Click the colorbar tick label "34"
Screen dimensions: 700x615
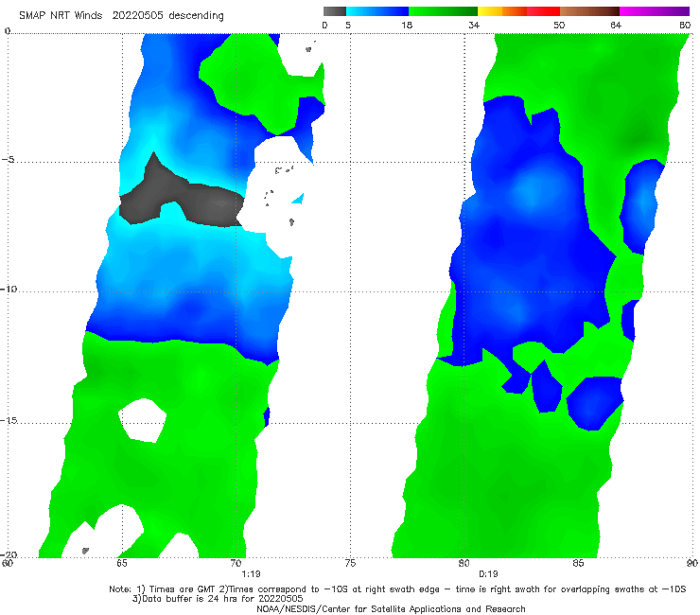tap(474, 26)
